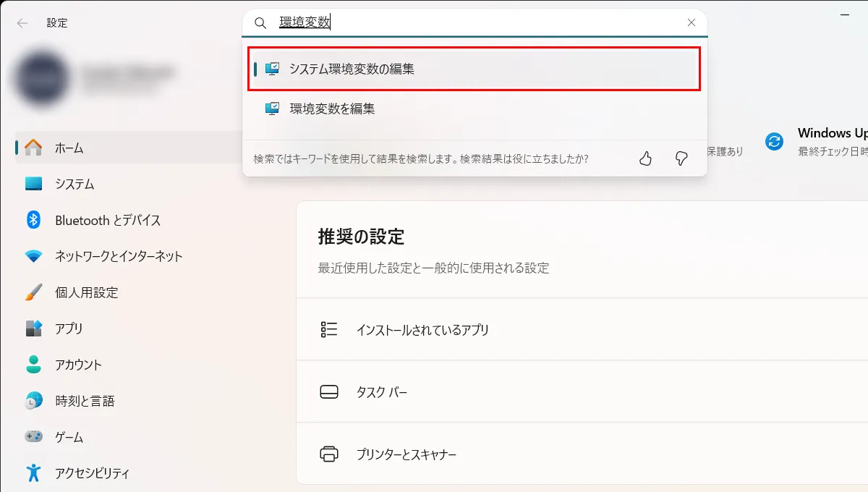Click the taskbar rectangle icon

click(329, 392)
